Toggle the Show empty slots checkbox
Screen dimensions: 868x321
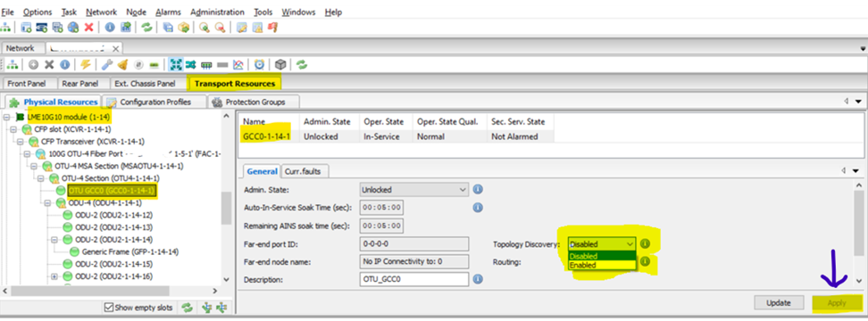tap(109, 308)
